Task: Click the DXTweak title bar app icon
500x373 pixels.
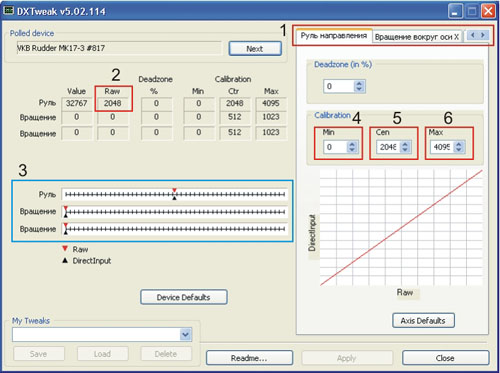Action: pyautogui.click(x=8, y=11)
